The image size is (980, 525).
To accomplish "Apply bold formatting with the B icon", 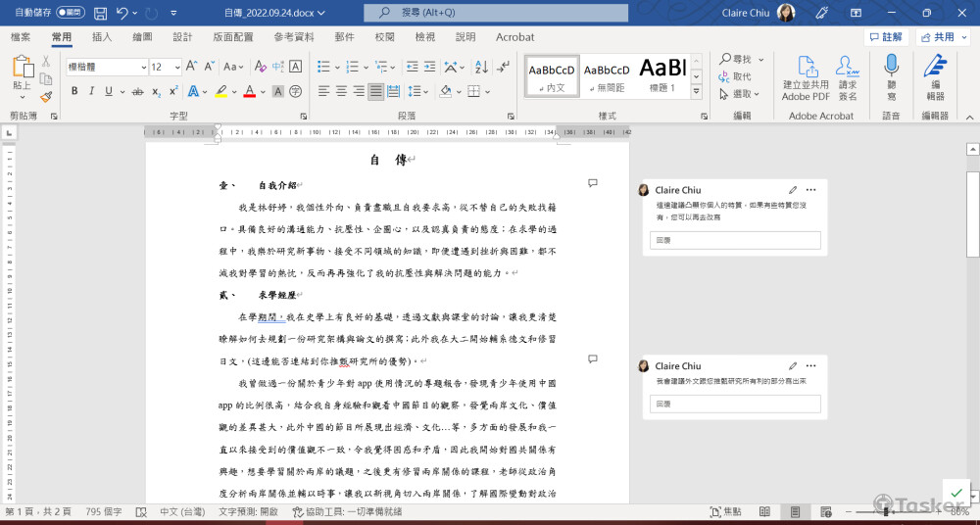I will tap(74, 91).
